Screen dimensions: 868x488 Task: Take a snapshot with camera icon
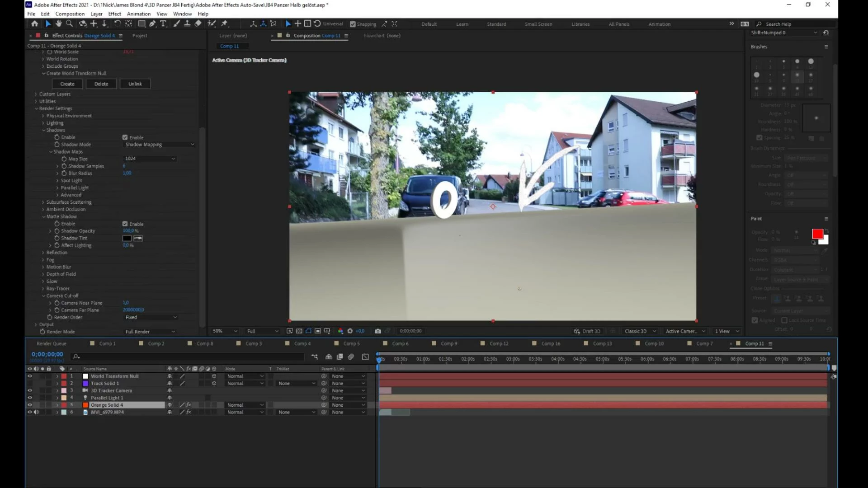pyautogui.click(x=378, y=331)
